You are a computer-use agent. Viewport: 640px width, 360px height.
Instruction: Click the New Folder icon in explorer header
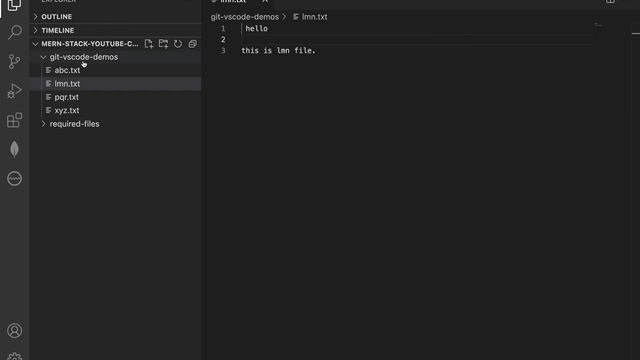(163, 44)
